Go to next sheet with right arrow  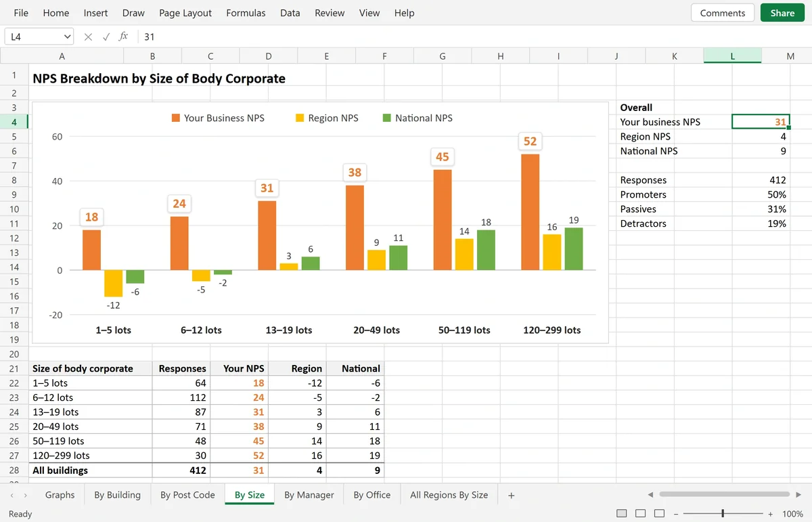click(25, 496)
